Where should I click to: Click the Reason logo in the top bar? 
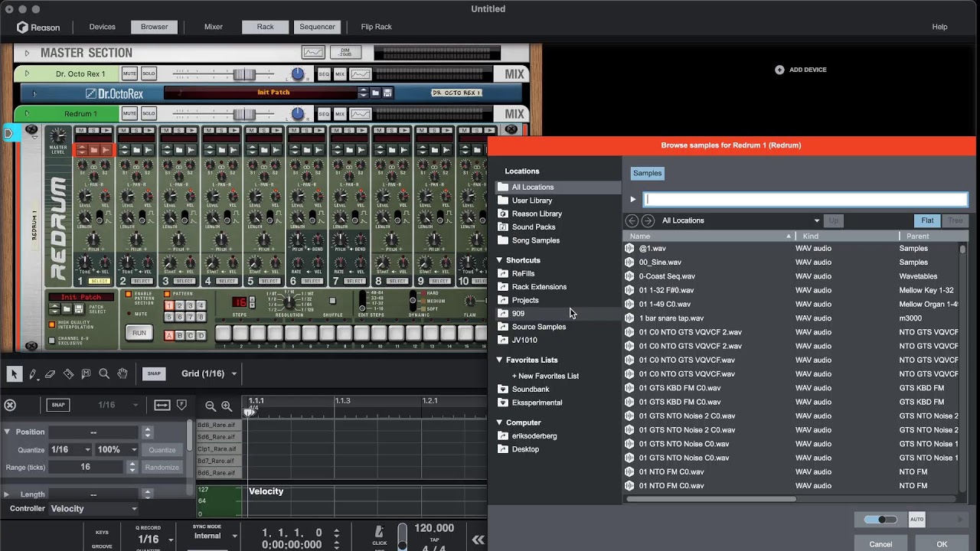(39, 27)
